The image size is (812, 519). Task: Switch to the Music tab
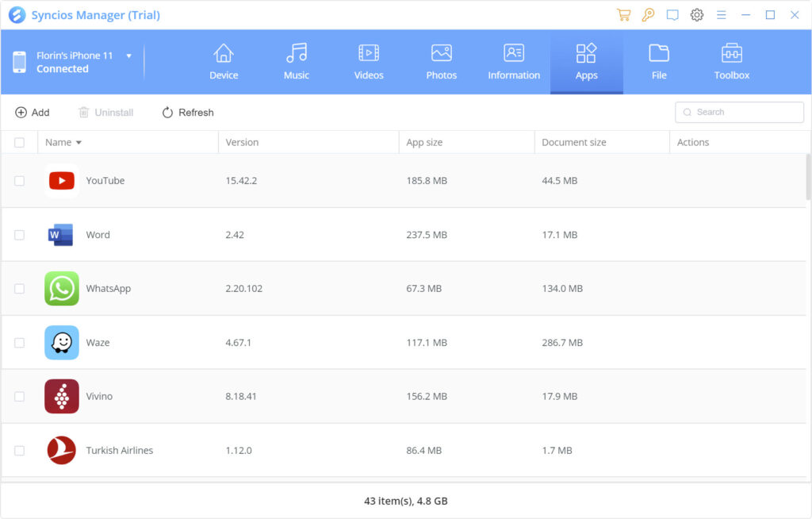click(x=297, y=62)
